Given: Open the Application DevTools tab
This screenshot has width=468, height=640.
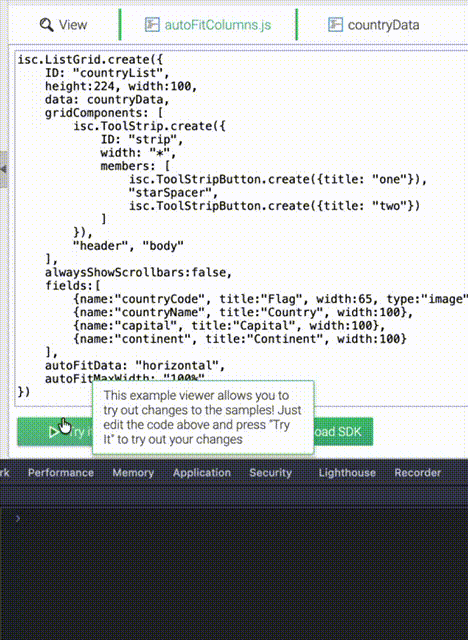Looking at the screenshot, I should pos(202,473).
